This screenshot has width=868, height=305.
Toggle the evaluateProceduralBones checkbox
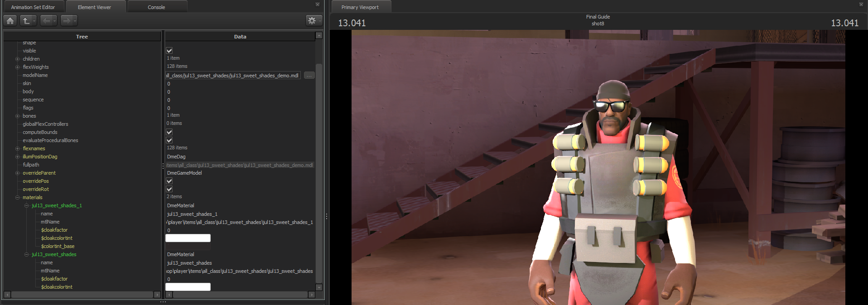(169, 140)
